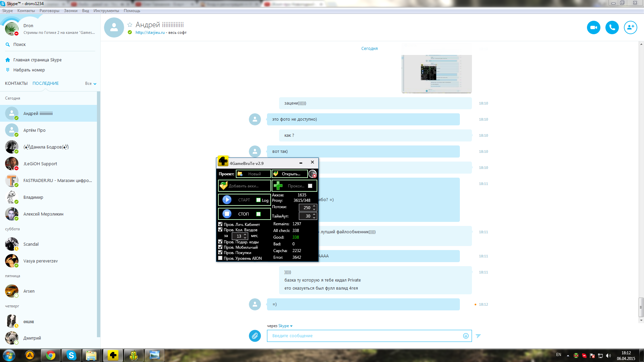
Task: Switch to the КОНТАКТЫ tab
Action: coord(16,83)
